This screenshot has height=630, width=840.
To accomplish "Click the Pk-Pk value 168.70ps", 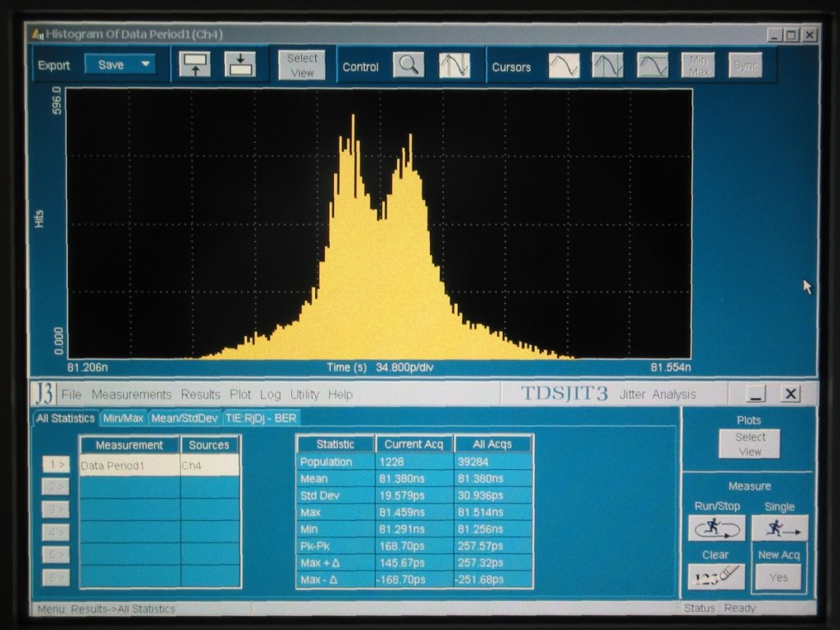I will (x=414, y=546).
